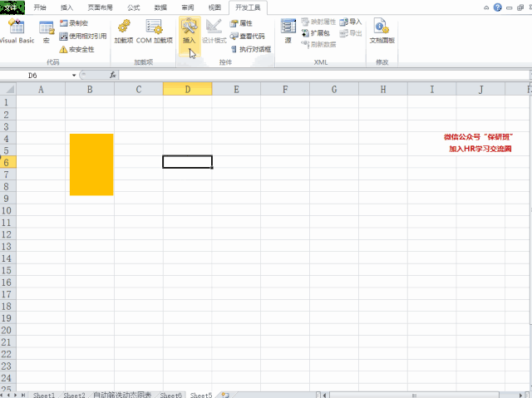
Task: Click XML 导出 export
Action: [x=351, y=33]
